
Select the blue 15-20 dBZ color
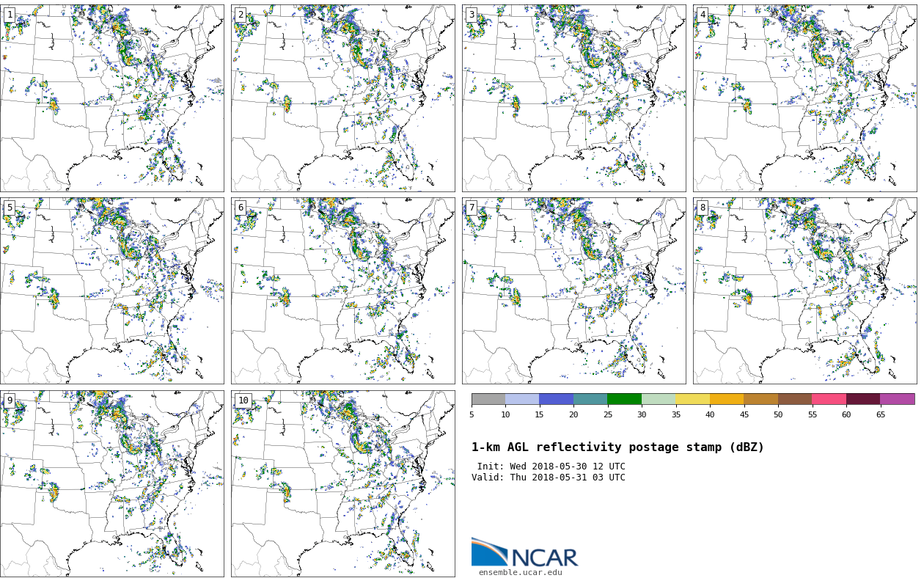click(556, 399)
